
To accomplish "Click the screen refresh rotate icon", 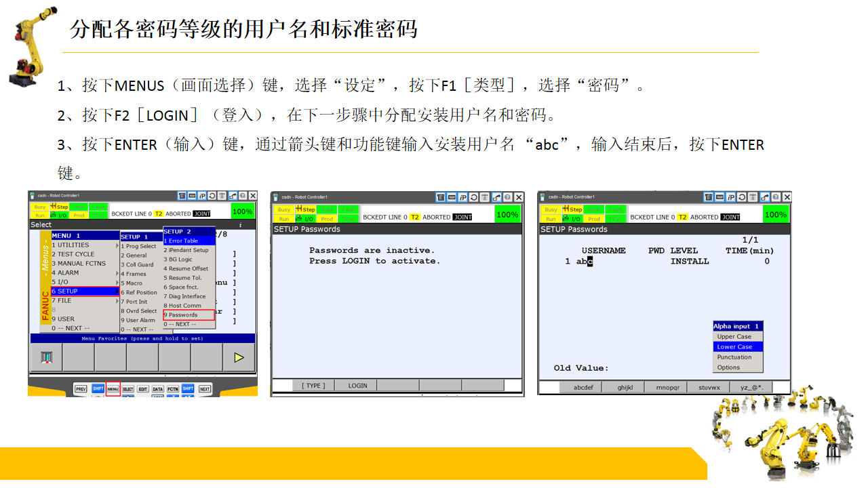I will click(212, 196).
